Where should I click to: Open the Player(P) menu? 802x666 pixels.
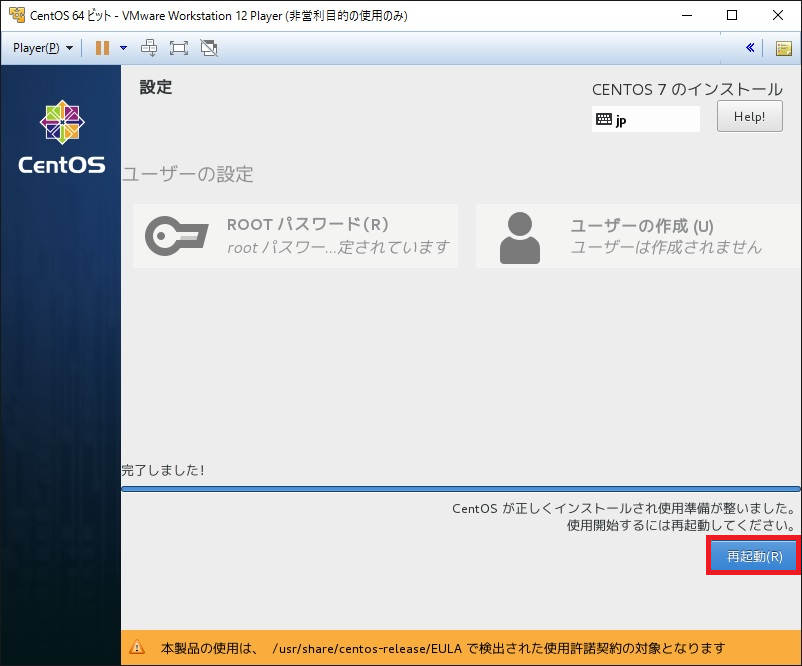[43, 48]
